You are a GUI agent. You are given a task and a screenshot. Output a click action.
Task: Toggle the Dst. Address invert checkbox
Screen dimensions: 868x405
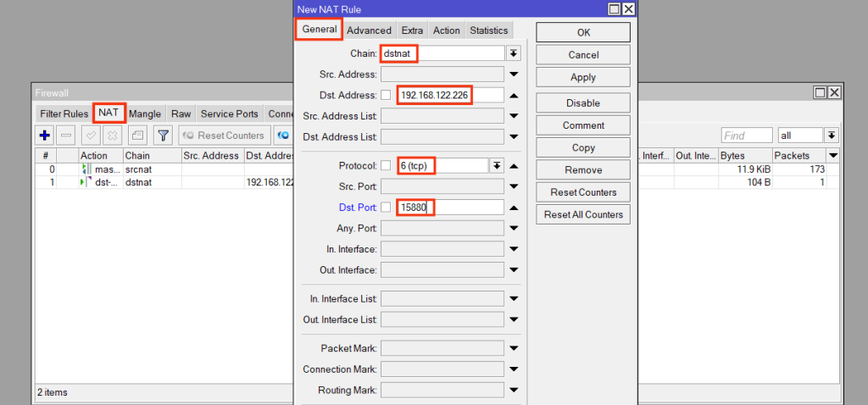[386, 95]
